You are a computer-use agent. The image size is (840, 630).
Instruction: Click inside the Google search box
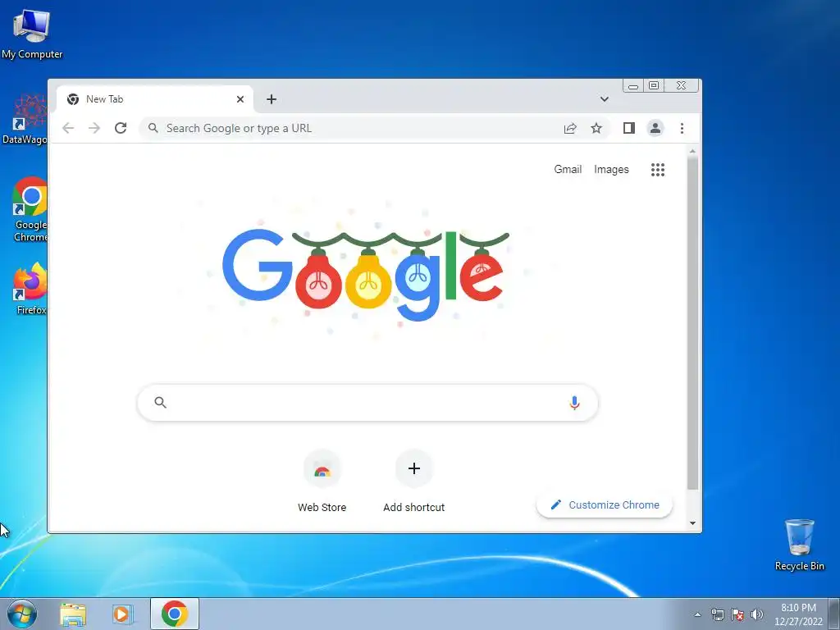[367, 402]
